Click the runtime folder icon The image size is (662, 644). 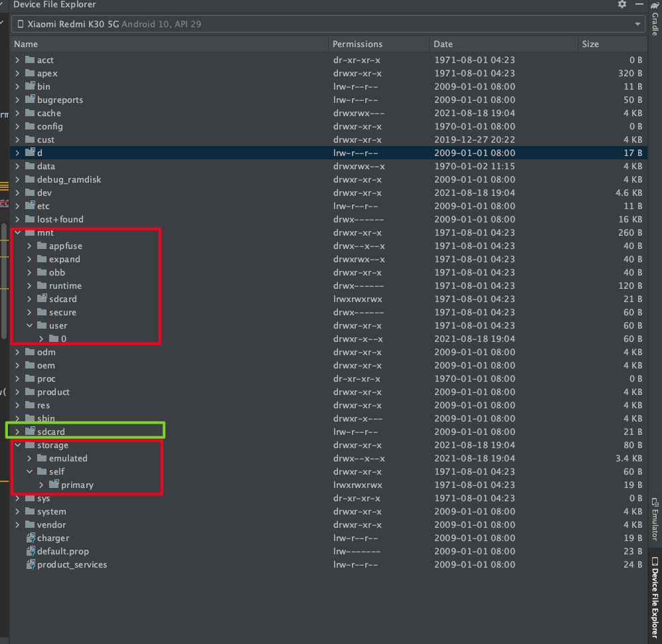pos(41,285)
